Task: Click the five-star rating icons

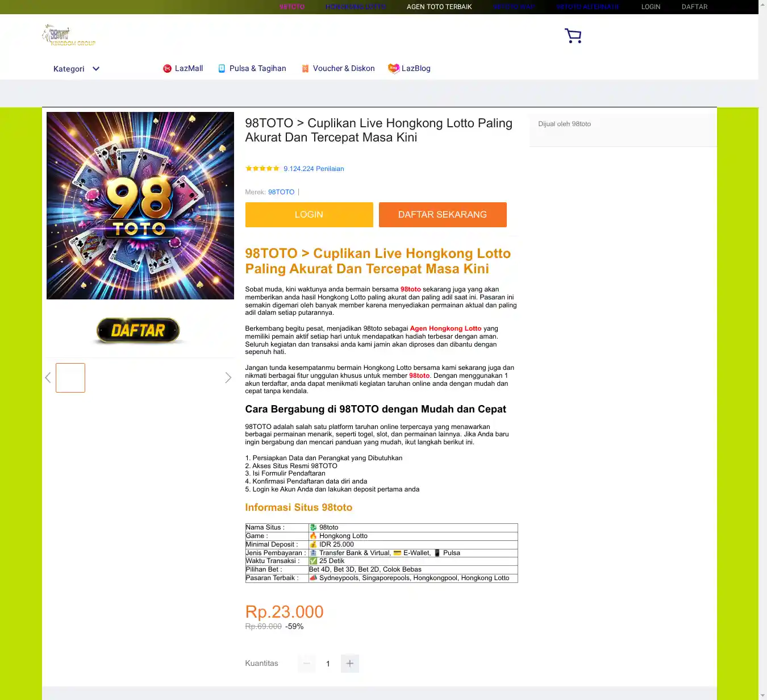Action: 262,169
